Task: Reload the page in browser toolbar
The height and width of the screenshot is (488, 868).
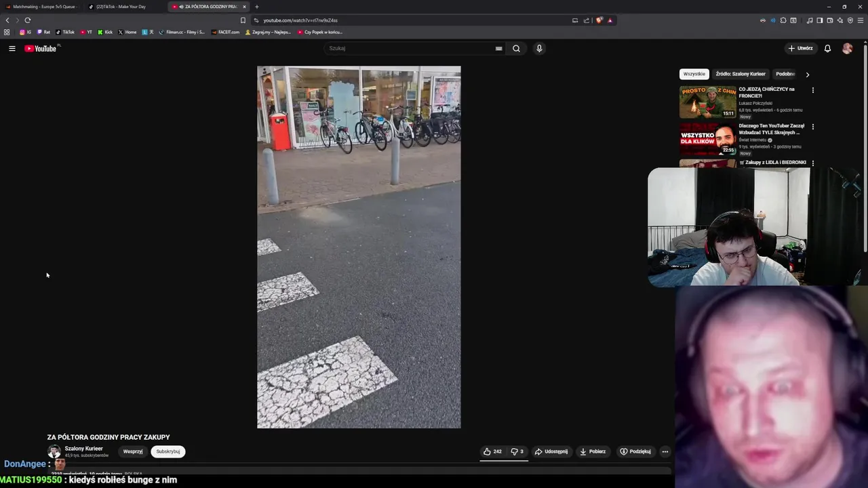Action: 28,20
